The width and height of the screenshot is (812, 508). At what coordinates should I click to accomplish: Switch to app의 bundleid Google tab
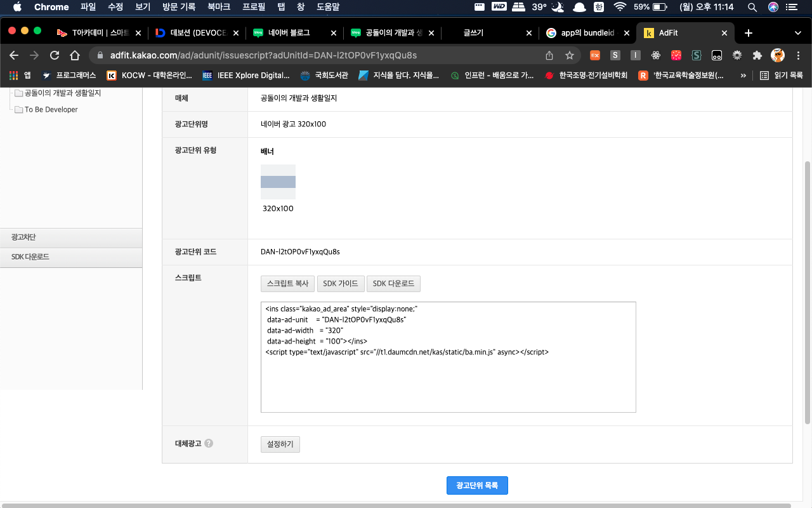[x=586, y=33]
